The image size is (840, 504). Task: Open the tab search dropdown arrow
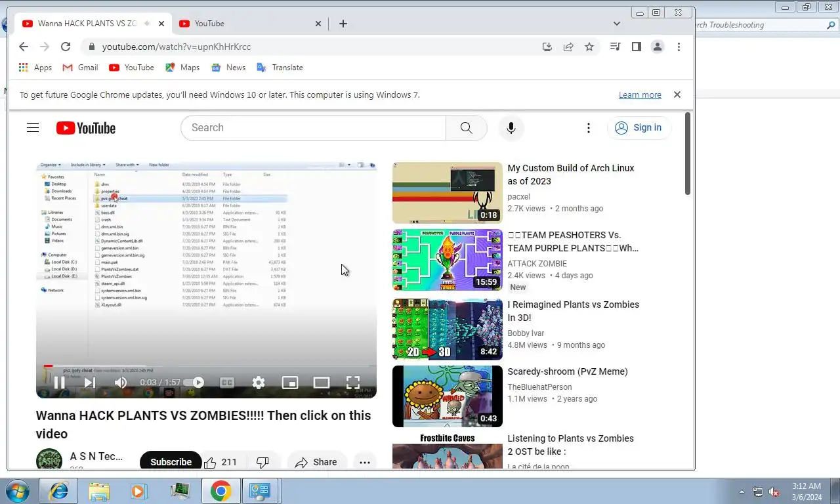[x=617, y=24]
